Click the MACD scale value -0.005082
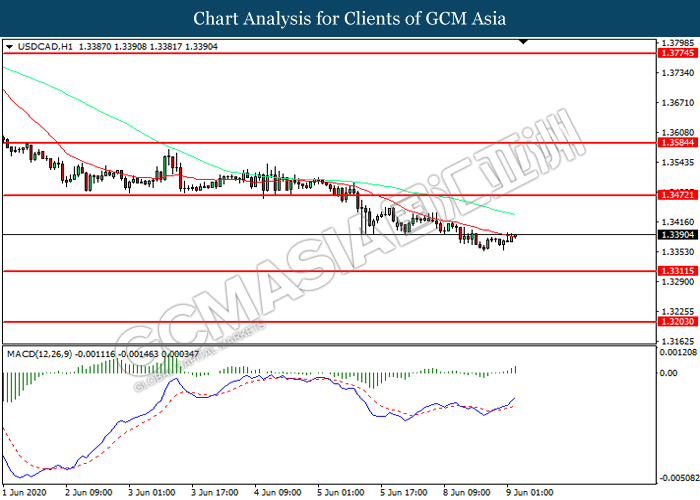 [x=679, y=478]
